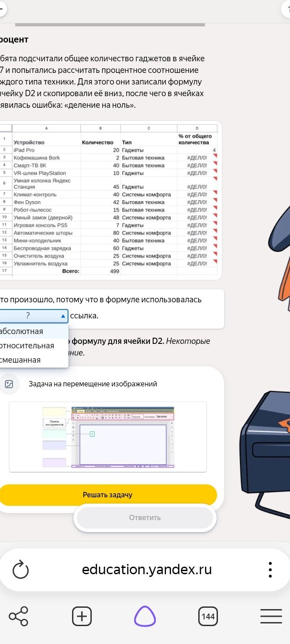Click the image task icon
The image size is (290, 644).
[x=9, y=384]
